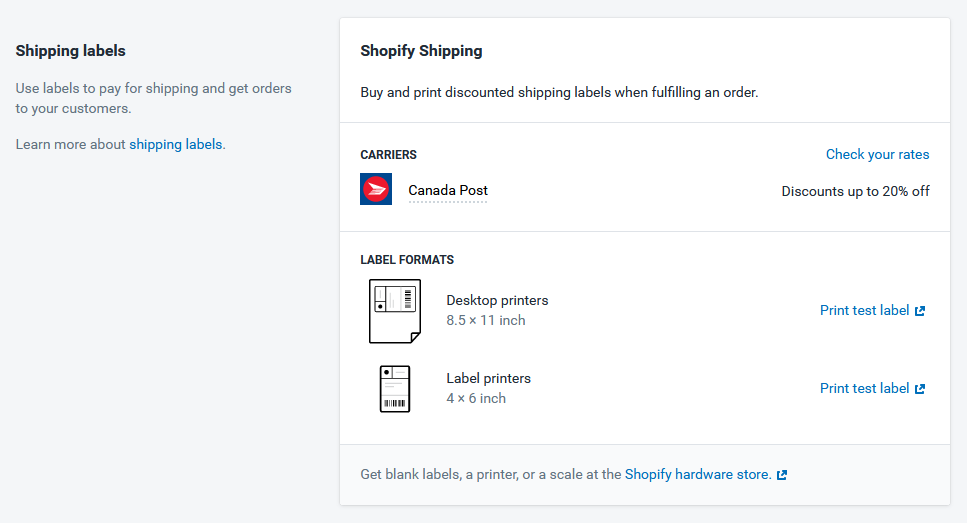Viewport: 967px width, 523px height.
Task: Open Check your rates link
Action: click(878, 154)
